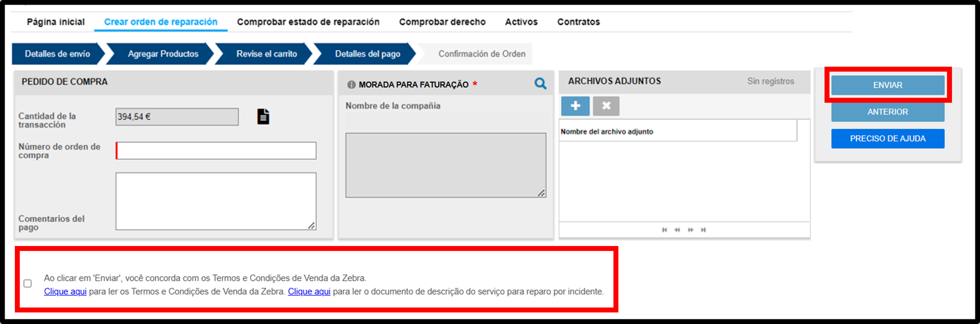Click the info icon next to Morada para Faturação
Screen dimensions: 980x324
click(351, 85)
